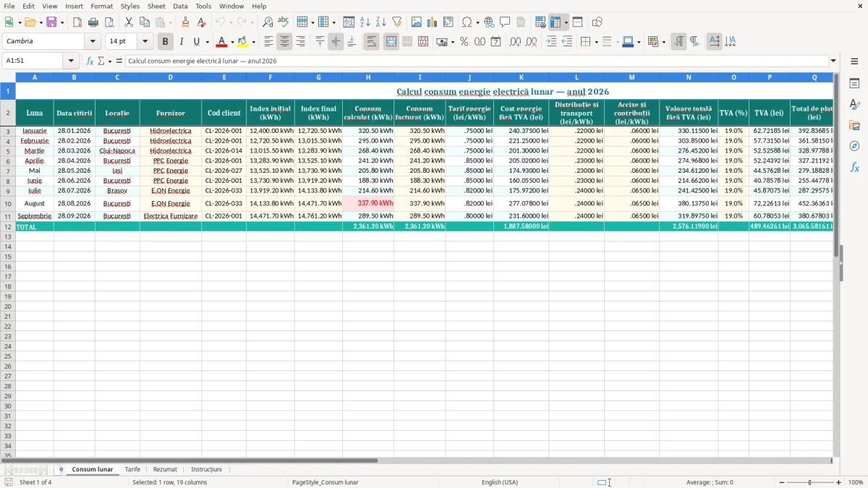Click Sort Descending icon
The image size is (868, 488).
click(x=381, y=22)
